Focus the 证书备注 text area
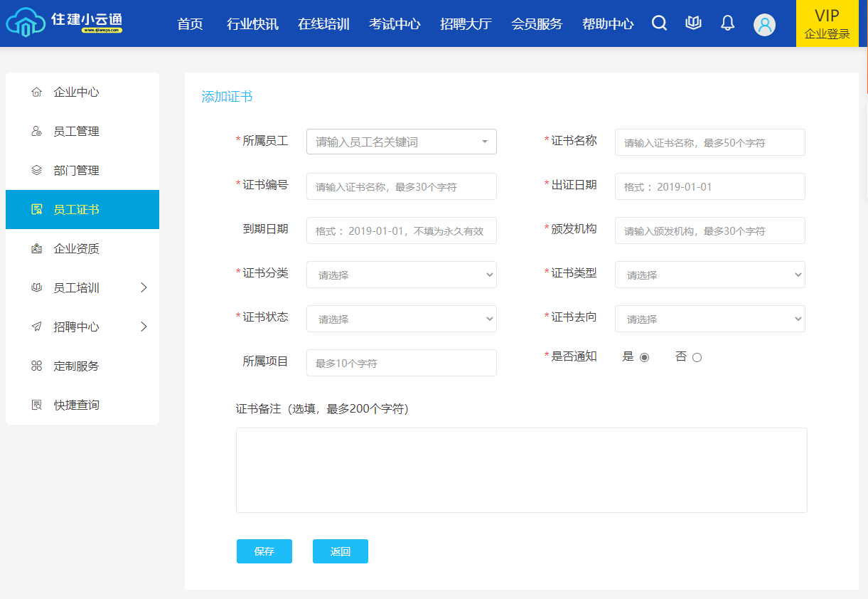The height and width of the screenshot is (599, 868). coord(521,470)
